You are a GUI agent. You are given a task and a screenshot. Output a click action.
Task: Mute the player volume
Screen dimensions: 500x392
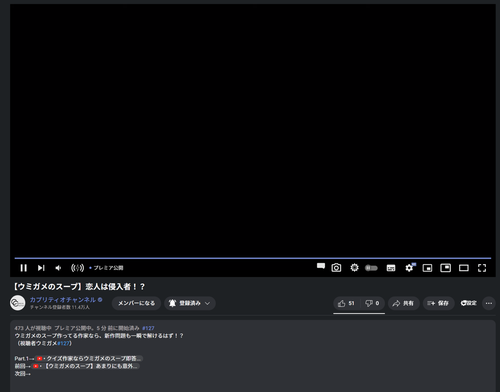pos(58,268)
